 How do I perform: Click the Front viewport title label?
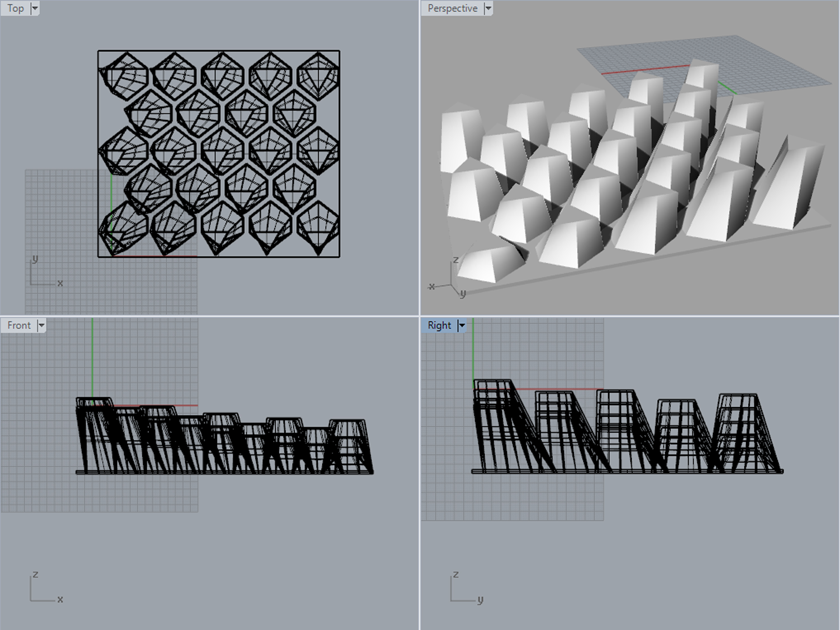(x=19, y=325)
